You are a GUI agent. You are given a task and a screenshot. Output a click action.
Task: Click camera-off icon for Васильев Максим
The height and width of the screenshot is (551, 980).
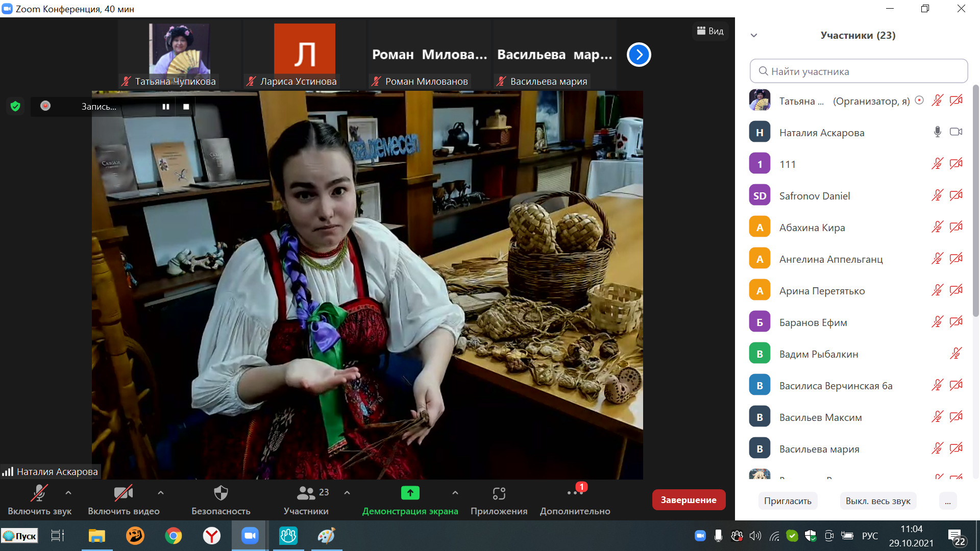(x=956, y=417)
